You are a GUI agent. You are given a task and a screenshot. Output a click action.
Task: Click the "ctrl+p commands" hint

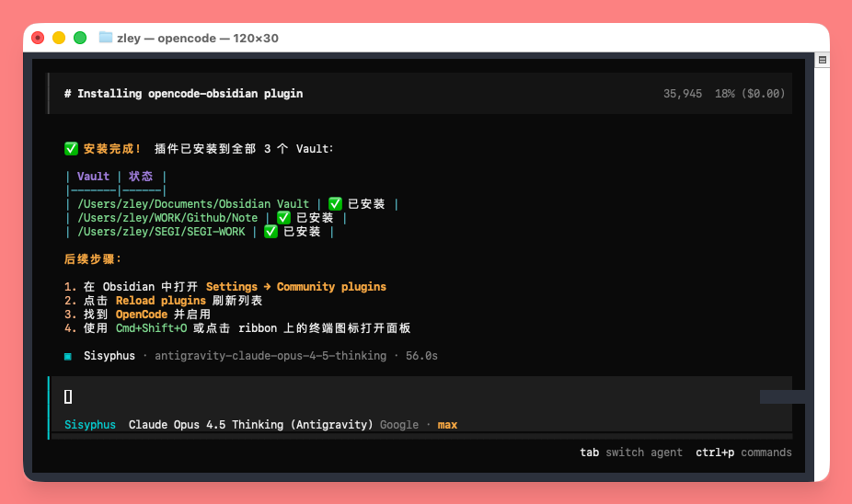coord(743,452)
